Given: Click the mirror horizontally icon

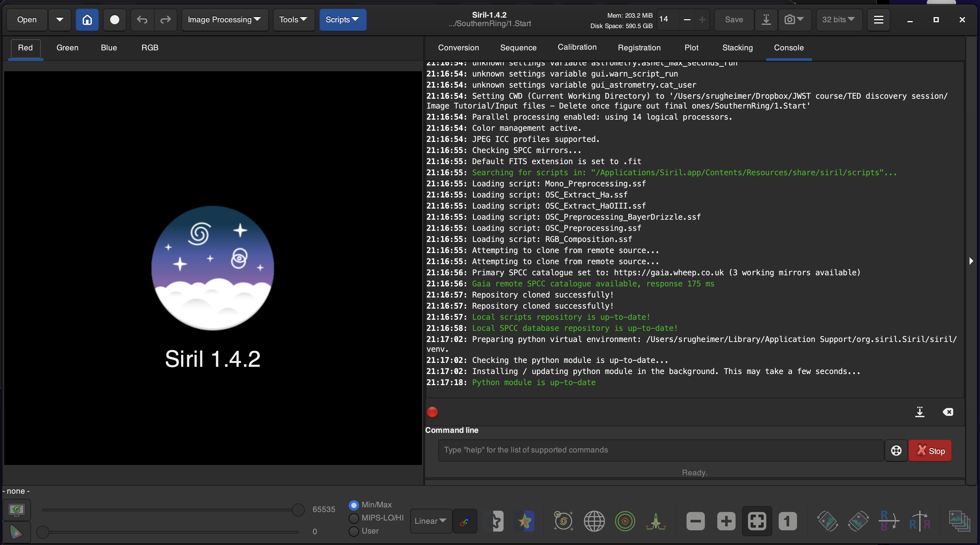Looking at the screenshot, I should click(919, 521).
